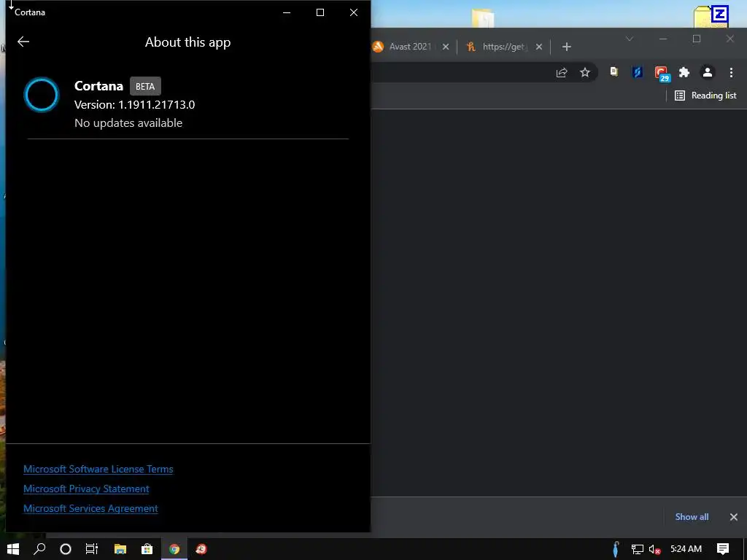Close the Cortana window

(354, 12)
